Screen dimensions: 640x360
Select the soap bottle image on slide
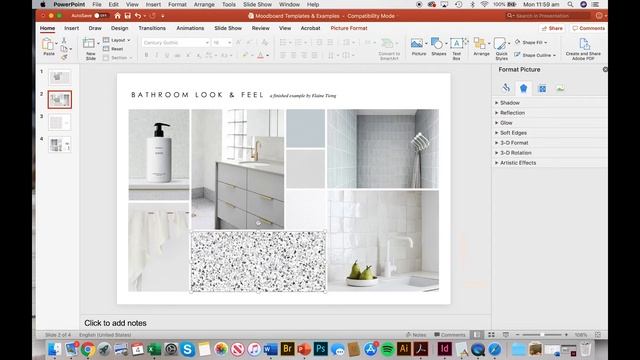pyautogui.click(x=159, y=155)
